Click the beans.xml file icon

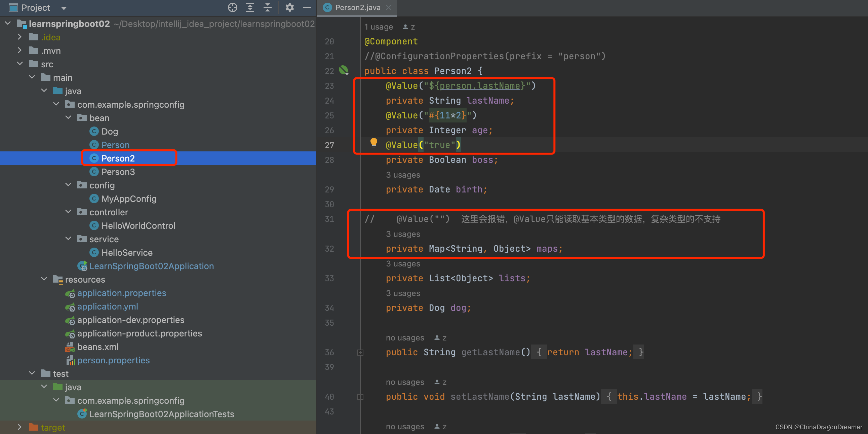point(70,347)
